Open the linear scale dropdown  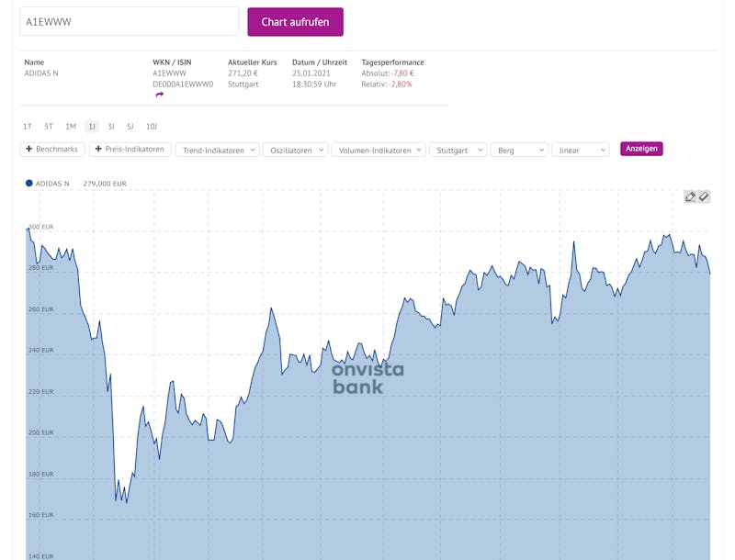pos(581,150)
